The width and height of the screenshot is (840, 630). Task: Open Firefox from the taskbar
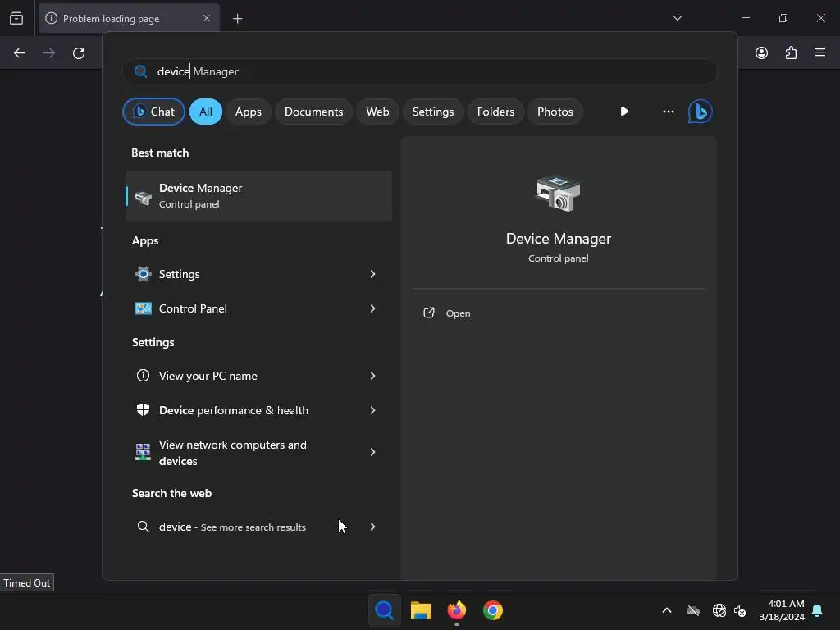(x=456, y=610)
